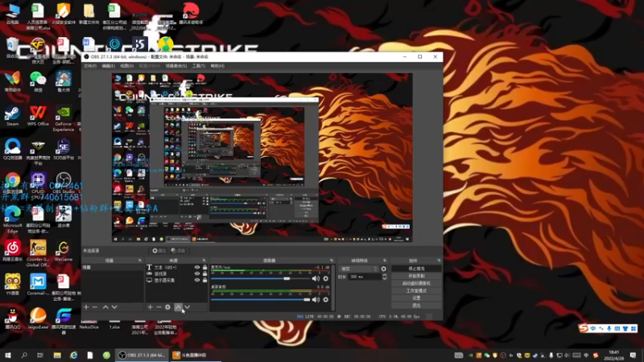
Task: Move the scene up in the Scenes panel
Action: click(105, 307)
